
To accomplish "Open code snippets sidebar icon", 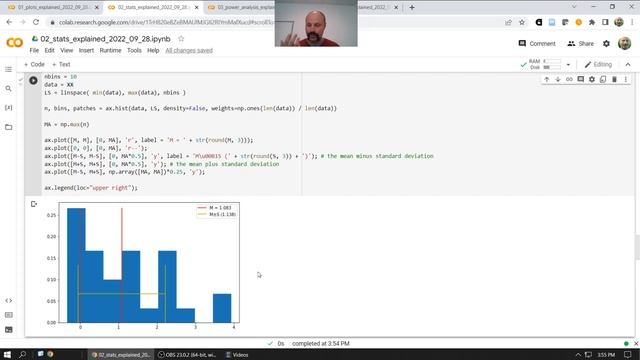I will [x=9, y=301].
